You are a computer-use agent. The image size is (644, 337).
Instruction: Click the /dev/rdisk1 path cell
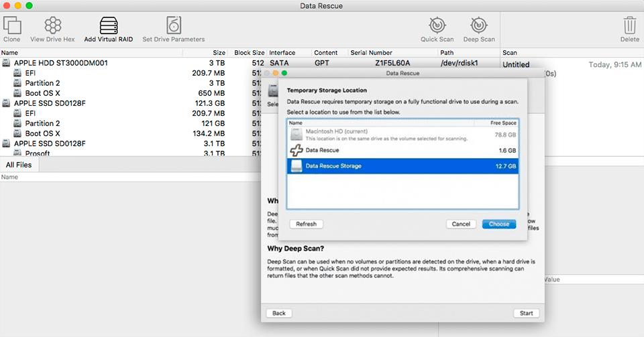point(459,63)
